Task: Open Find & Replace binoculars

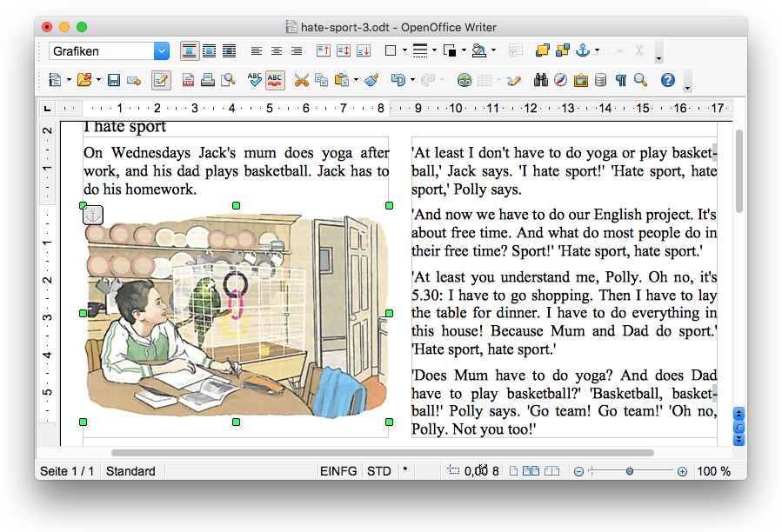Action: 541,80
